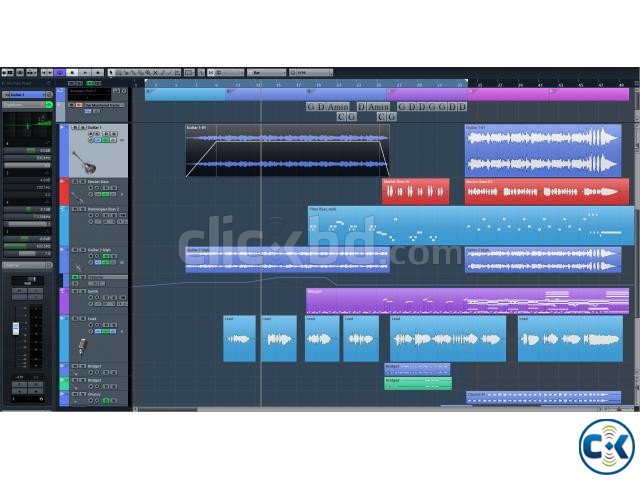
Task: Select the Range Selection tool
Action: 118,73
